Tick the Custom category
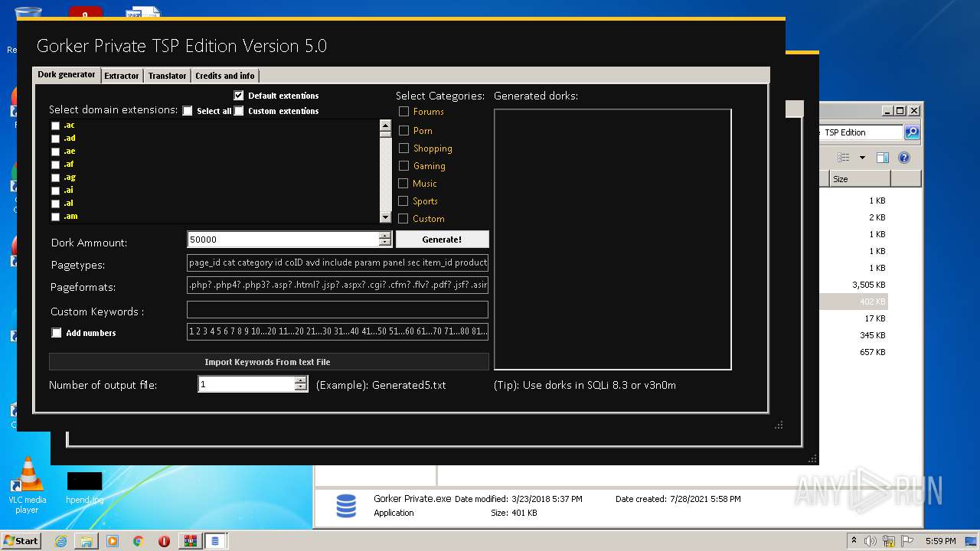 tap(403, 219)
